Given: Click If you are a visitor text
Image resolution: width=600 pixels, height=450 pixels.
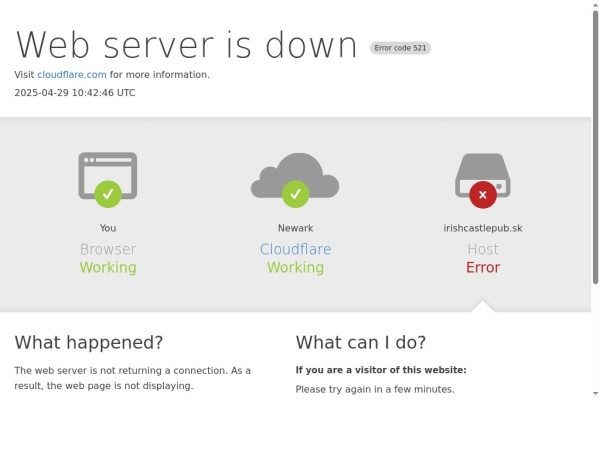Looking at the screenshot, I should [381, 370].
